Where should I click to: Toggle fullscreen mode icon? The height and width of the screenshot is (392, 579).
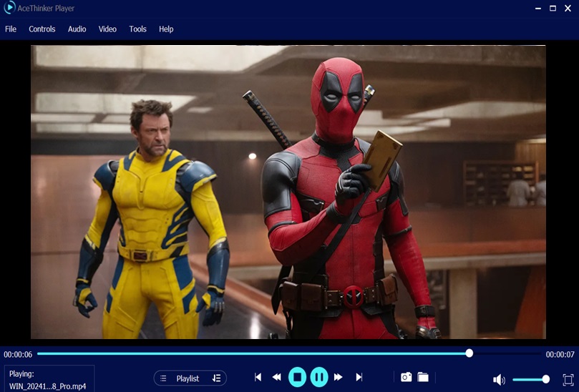(x=568, y=379)
